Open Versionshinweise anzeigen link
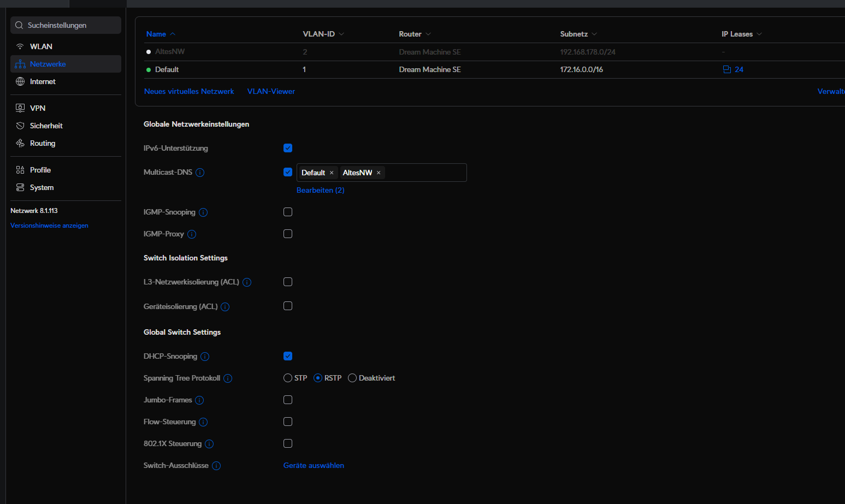The width and height of the screenshot is (845, 504). point(49,226)
